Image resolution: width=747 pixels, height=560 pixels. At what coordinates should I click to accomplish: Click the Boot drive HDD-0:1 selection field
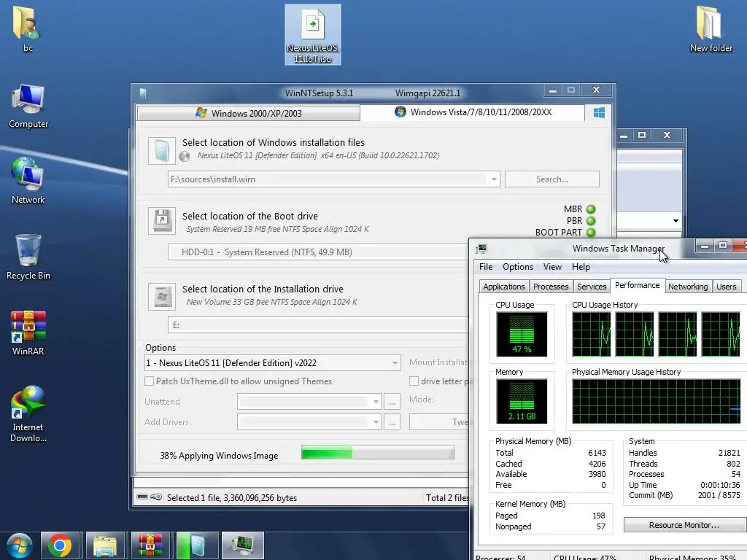[318, 252]
